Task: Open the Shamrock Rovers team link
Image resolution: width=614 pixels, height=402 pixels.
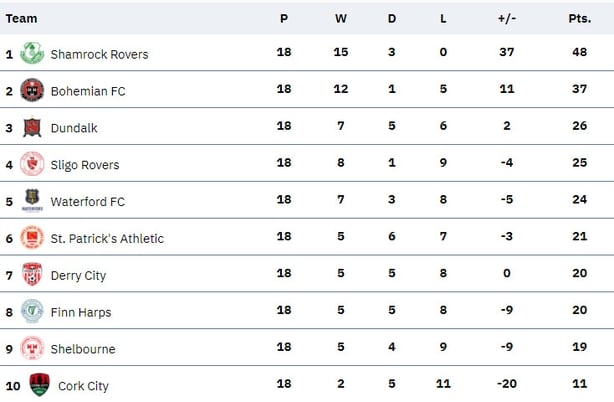Action: [99, 54]
